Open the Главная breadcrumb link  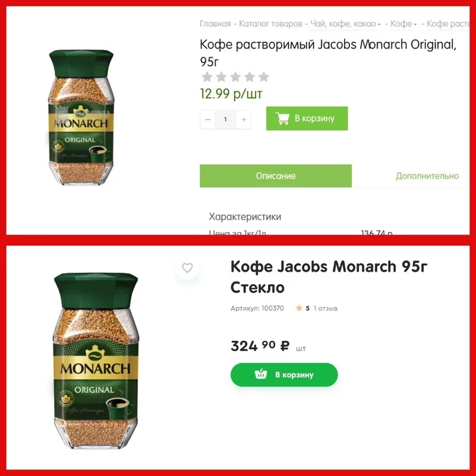click(x=215, y=23)
